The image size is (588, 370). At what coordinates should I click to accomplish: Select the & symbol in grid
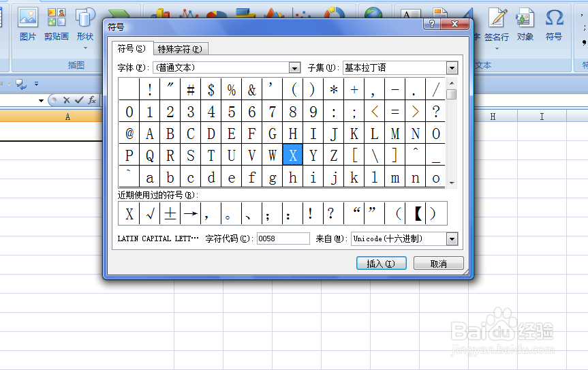click(252, 89)
